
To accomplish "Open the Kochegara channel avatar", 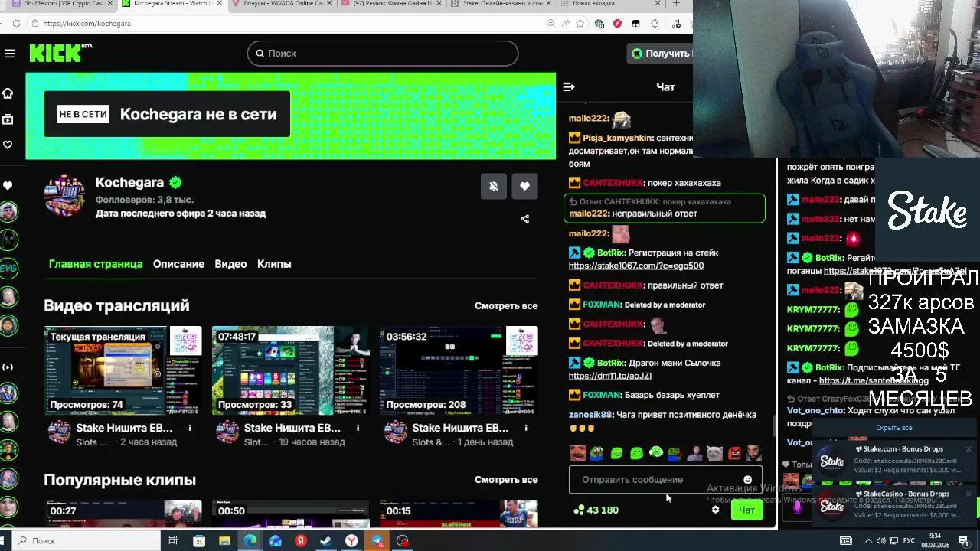I will tap(65, 196).
